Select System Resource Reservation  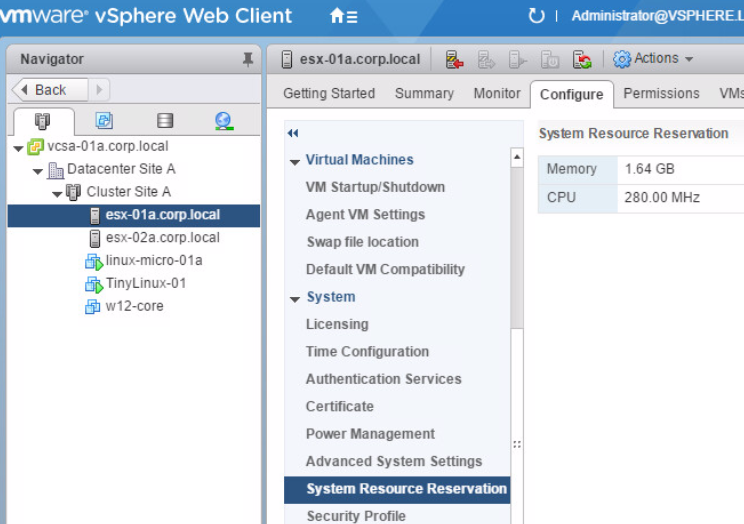pos(397,490)
